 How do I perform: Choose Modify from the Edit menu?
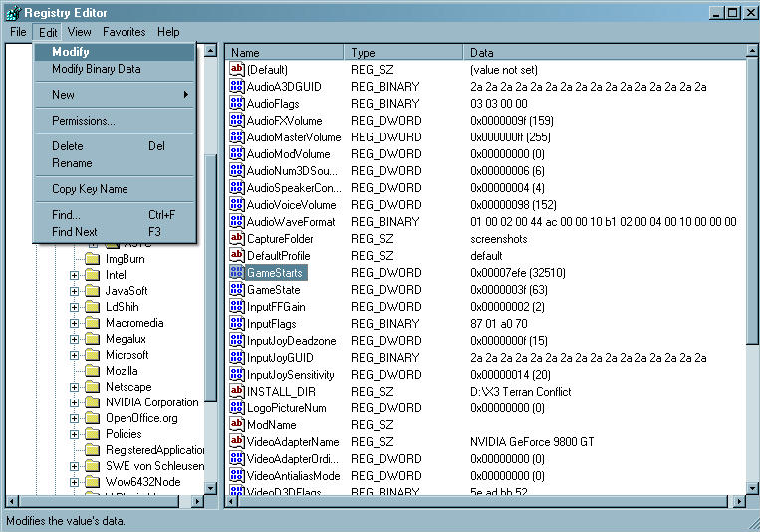pos(115,52)
